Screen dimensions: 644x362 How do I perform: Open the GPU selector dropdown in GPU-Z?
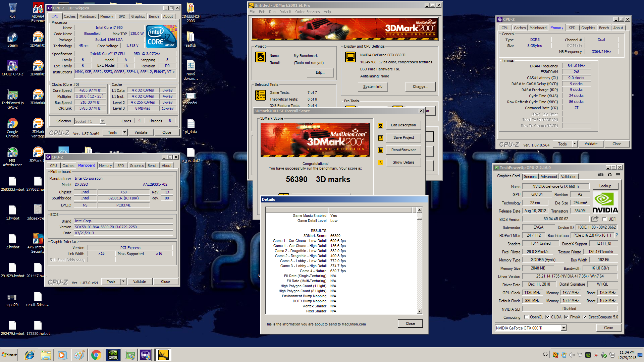[564, 328]
